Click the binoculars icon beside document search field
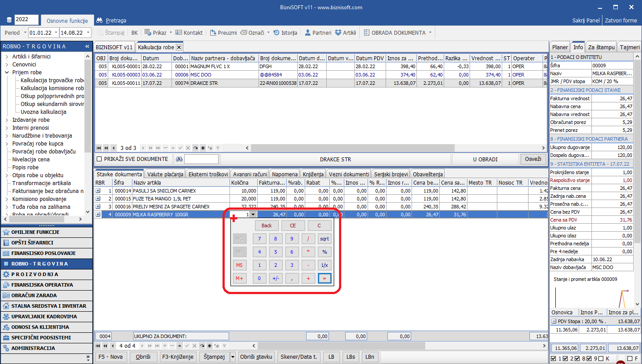642x364 pixels. pyautogui.click(x=179, y=159)
